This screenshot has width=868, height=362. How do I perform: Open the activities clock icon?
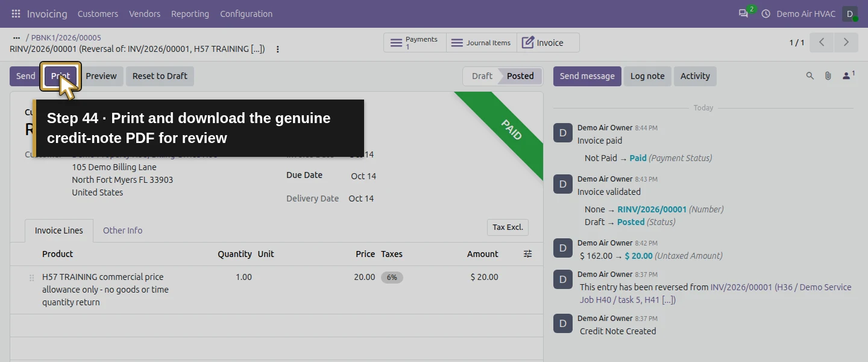coord(766,14)
